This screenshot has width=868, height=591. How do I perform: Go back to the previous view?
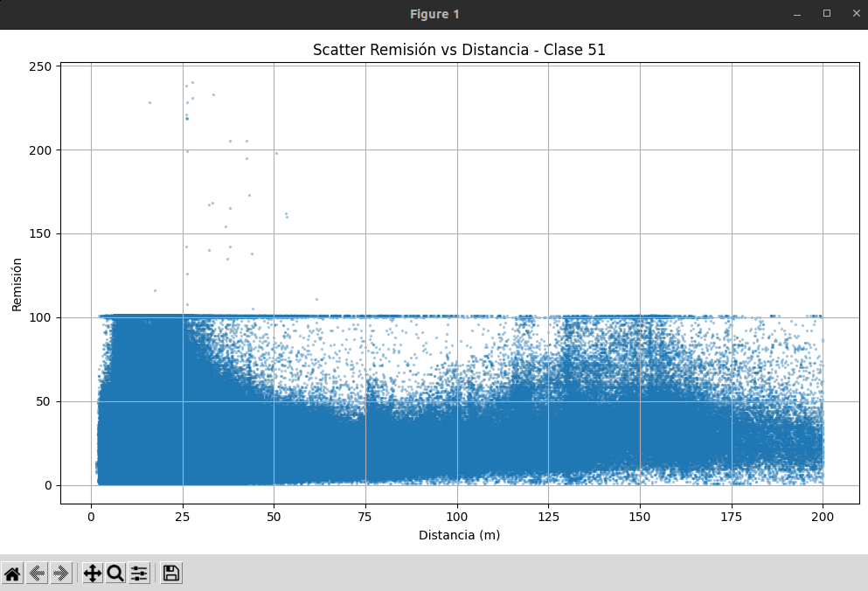point(37,574)
